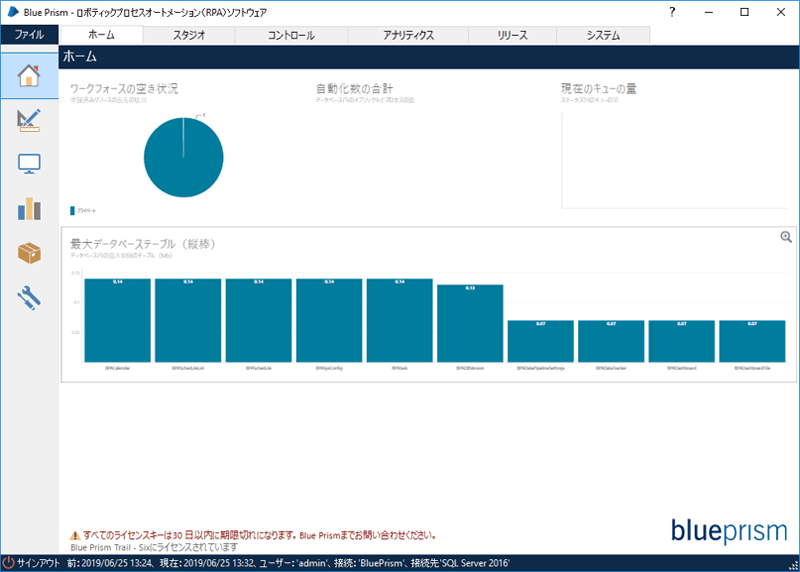Viewport: 800px width, 572px height.
Task: Open the Control room monitor icon
Action: (29, 164)
